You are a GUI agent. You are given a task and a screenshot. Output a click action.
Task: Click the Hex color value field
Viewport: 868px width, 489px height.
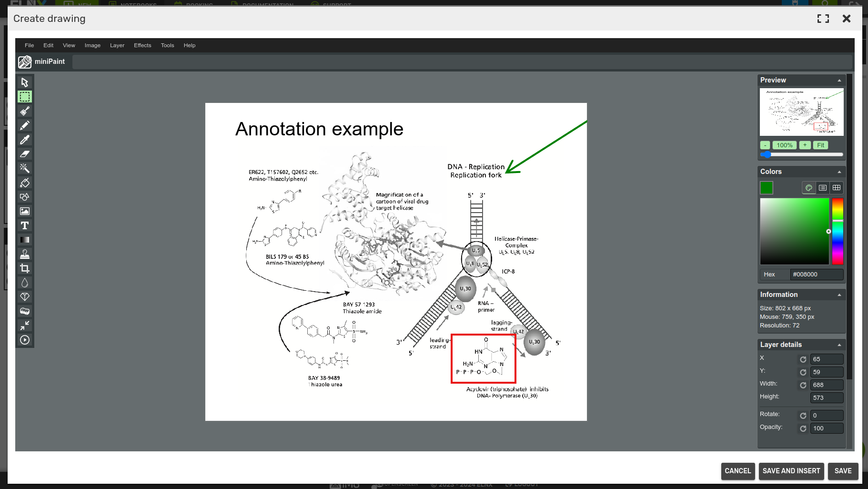pyautogui.click(x=816, y=275)
